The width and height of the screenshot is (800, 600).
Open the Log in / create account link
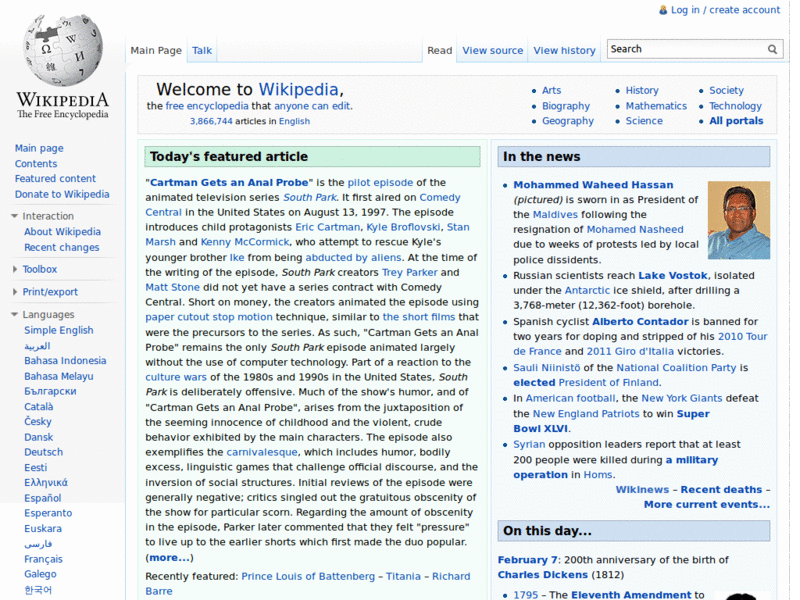pos(726,10)
